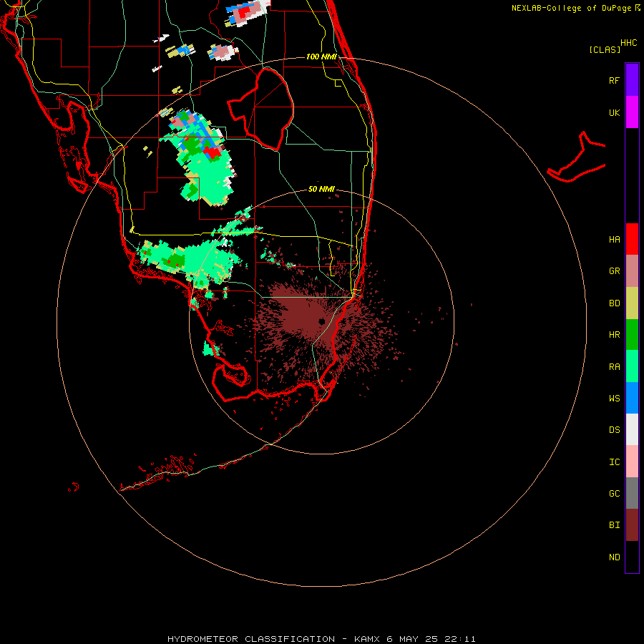Click the HR dark green legend swatch
Screen dimensions: 644x644
point(632,335)
